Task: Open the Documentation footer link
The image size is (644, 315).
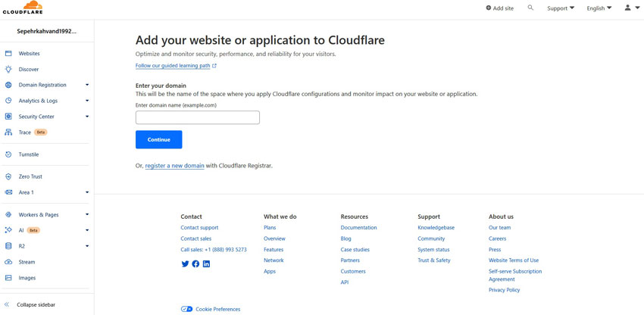Action: 358,227
